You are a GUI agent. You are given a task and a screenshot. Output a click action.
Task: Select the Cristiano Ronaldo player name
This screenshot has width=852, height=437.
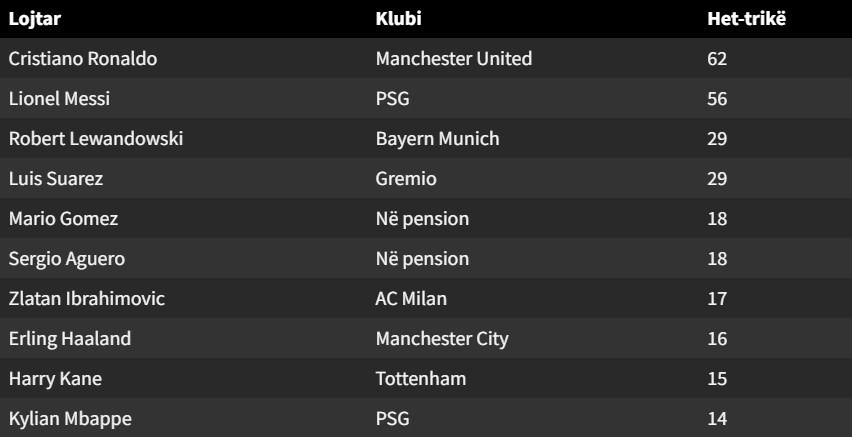(83, 58)
